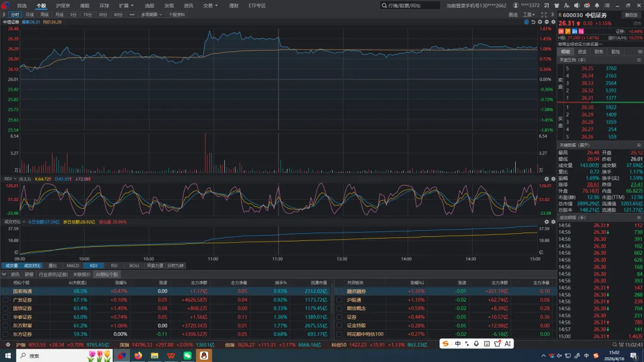Open the list menu icon in title bar
The image size is (644, 362).
click(607, 5)
